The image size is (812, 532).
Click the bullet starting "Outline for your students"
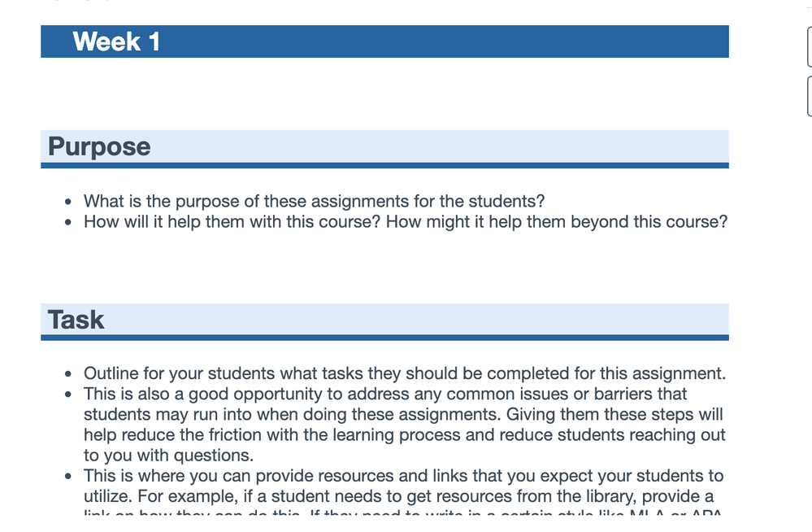(404, 374)
